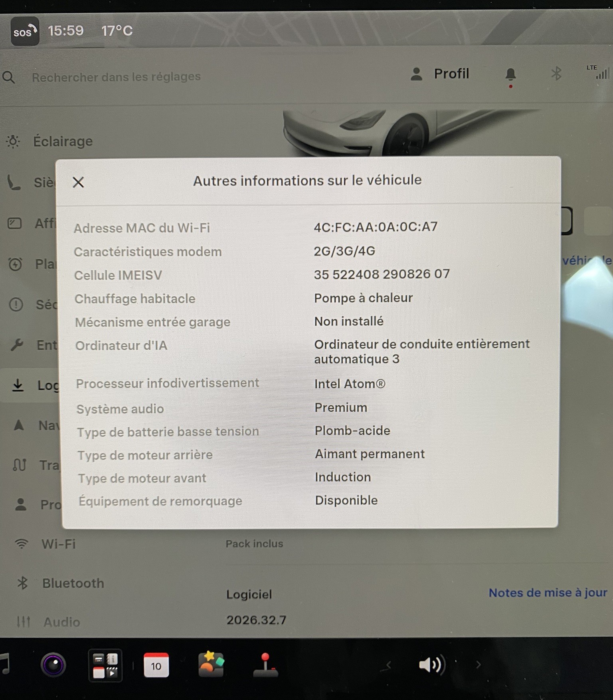Click the search magnifier icon

click(8, 77)
